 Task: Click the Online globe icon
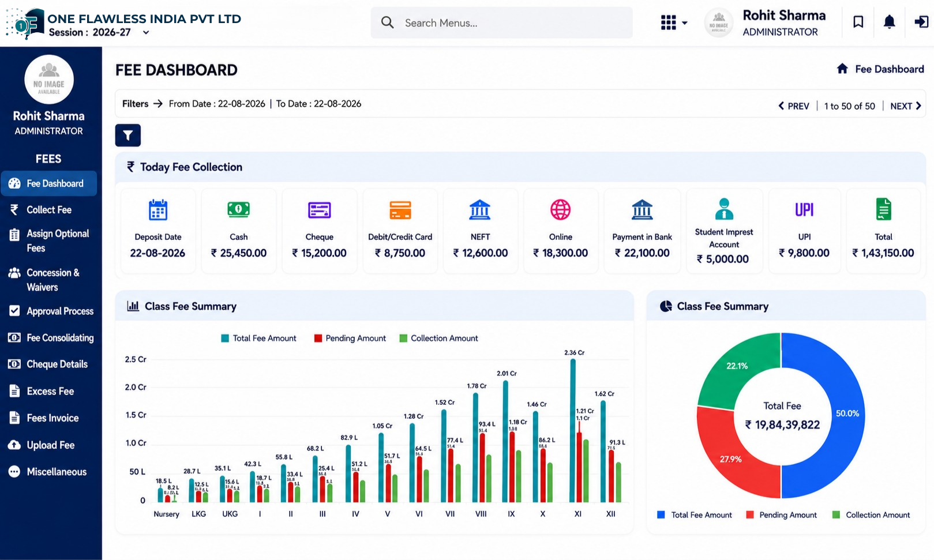click(x=560, y=209)
